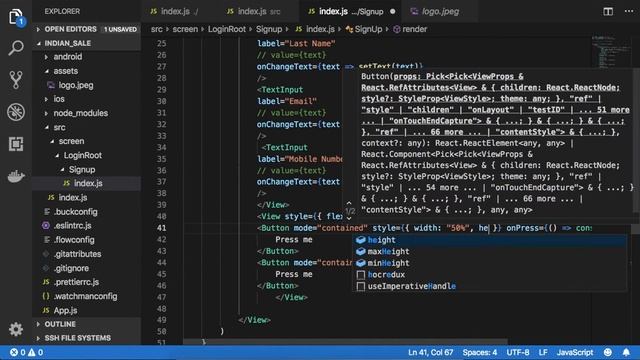Open the Debug view icon
The image size is (640, 360).
[x=16, y=112]
